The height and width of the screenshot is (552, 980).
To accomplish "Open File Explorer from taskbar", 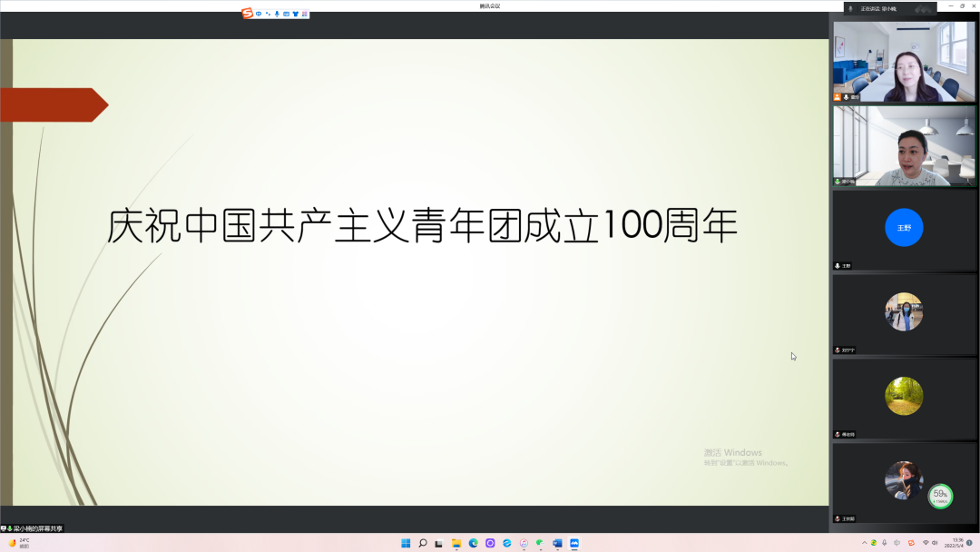I will pos(456,543).
